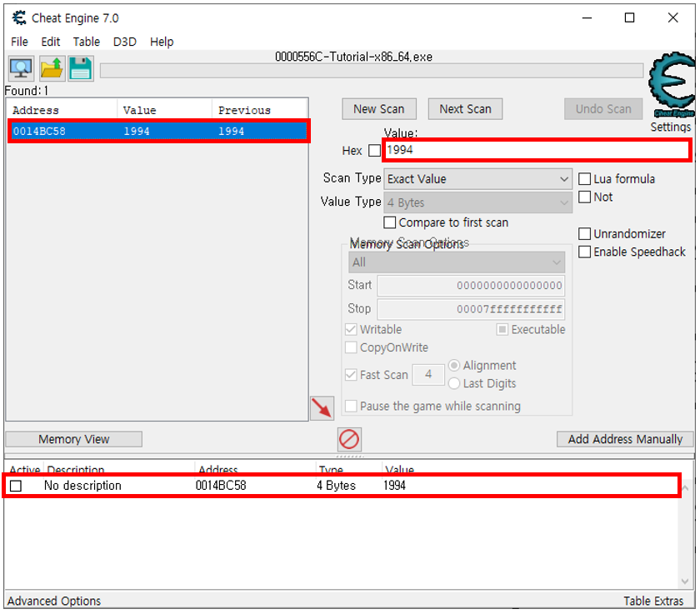Viewport: 700px width, 614px height.
Task: Toggle the Hex checkbox
Action: pos(374,151)
